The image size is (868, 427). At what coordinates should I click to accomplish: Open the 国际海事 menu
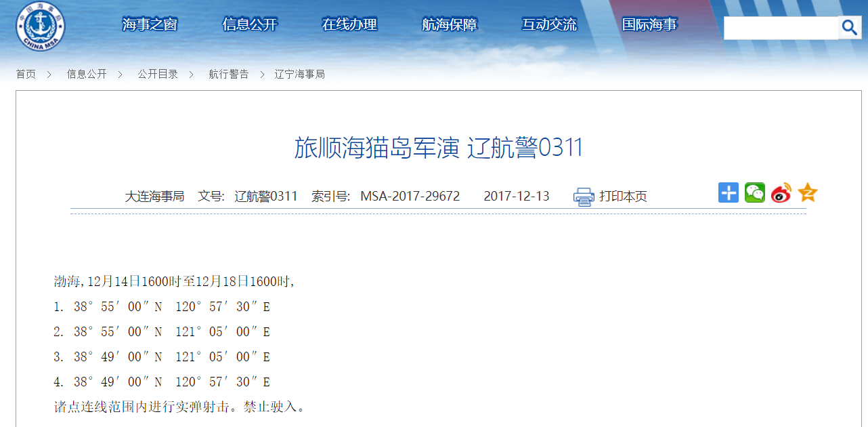click(649, 25)
